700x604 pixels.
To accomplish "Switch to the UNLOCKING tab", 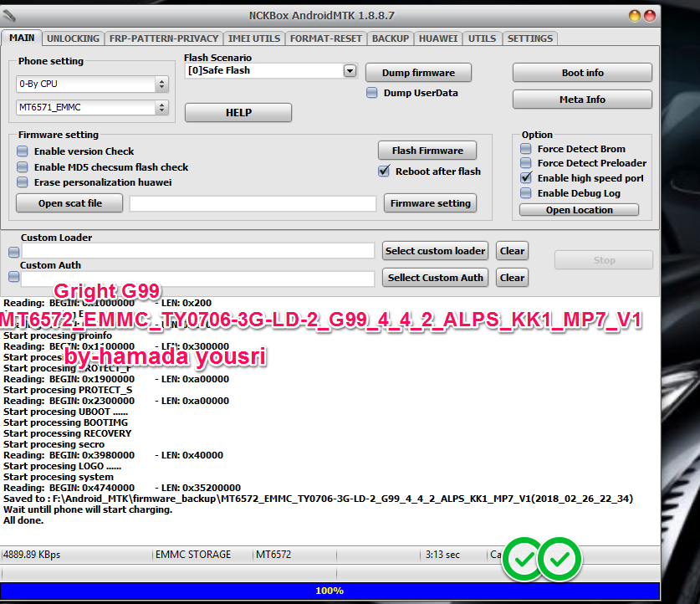I will pos(74,38).
